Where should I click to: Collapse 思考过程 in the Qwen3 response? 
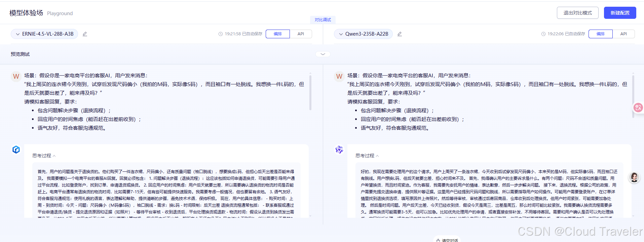367,156
